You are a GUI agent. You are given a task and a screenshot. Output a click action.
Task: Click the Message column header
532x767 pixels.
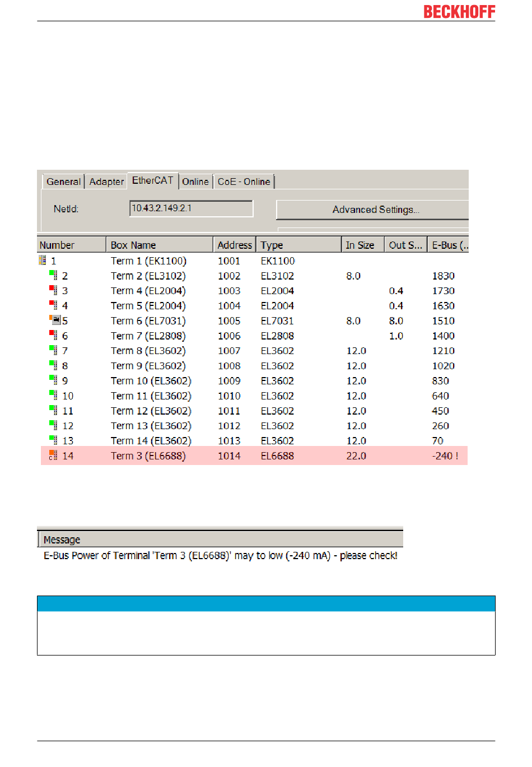tap(220, 540)
